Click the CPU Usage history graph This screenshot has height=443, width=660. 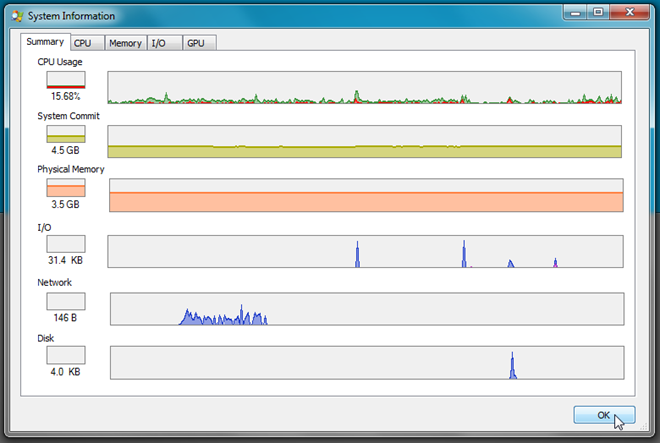(365, 88)
